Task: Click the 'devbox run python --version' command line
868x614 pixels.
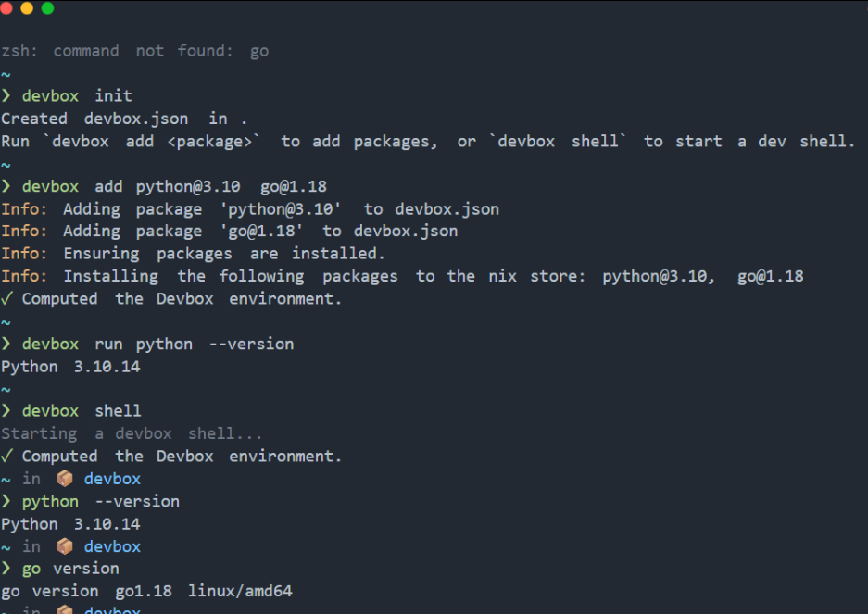Action: [157, 345]
